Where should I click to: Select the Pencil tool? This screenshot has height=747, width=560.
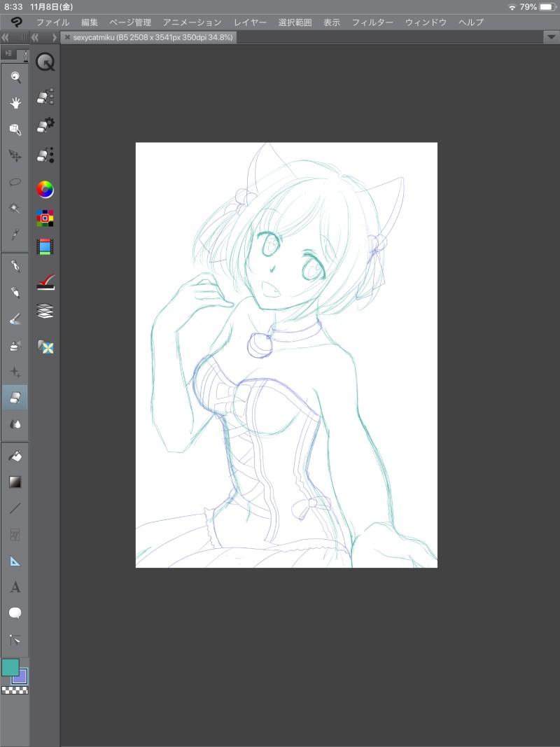coord(15,292)
